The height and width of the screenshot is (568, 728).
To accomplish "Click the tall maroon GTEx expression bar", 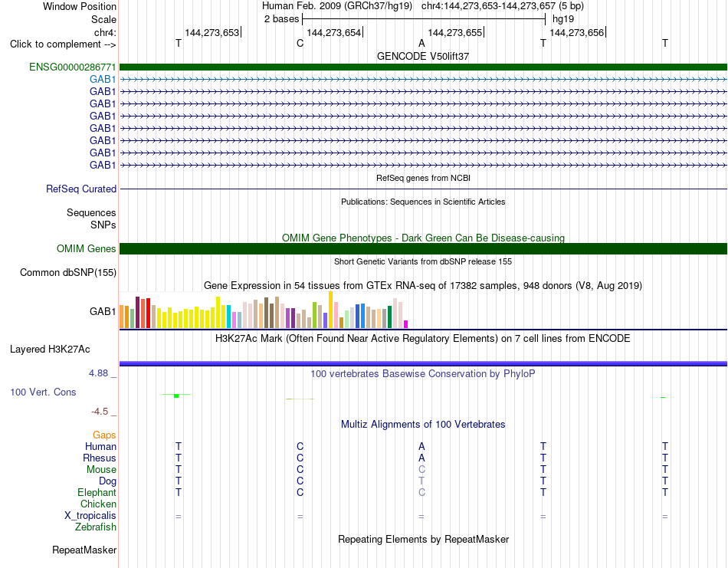I will [137, 313].
